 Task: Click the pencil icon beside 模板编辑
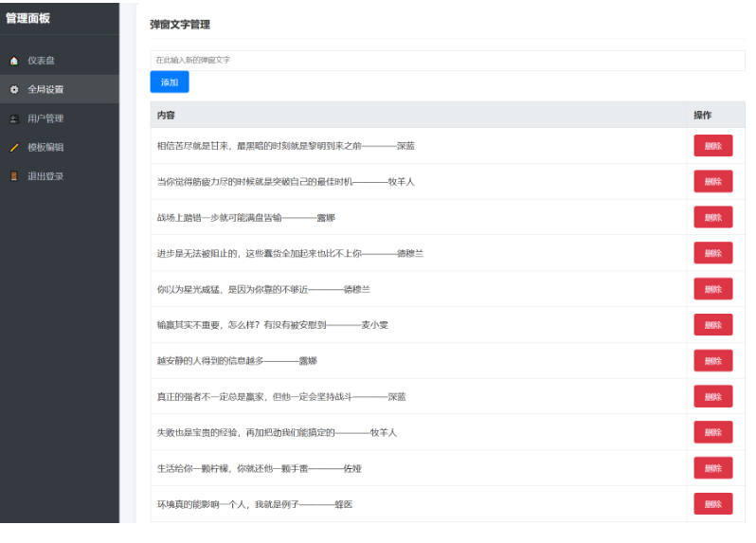(14, 148)
